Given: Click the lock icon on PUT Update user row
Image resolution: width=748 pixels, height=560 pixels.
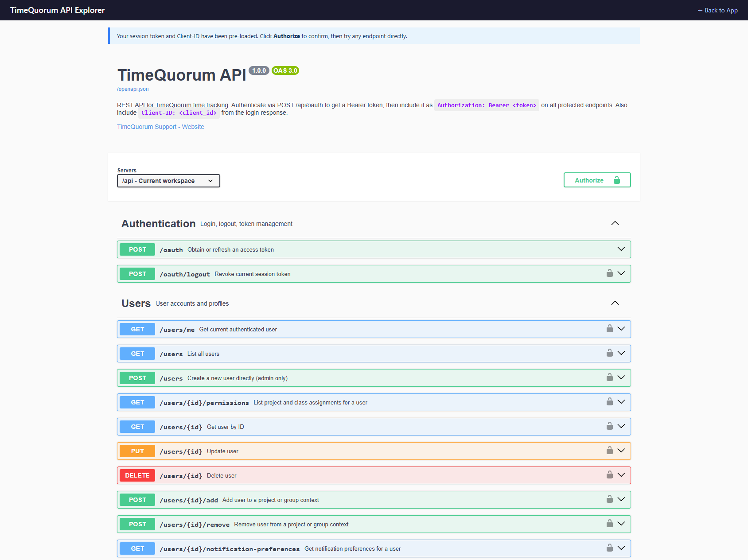Looking at the screenshot, I should pos(610,451).
